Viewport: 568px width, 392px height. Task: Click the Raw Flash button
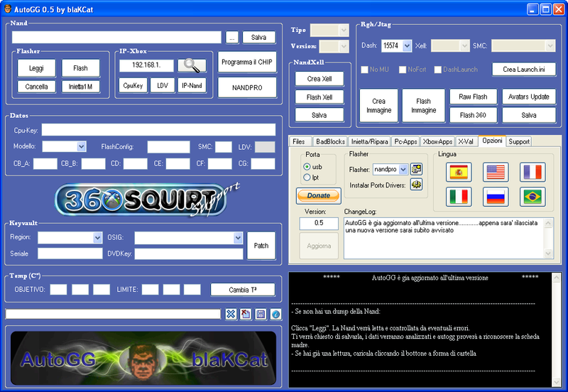473,97
